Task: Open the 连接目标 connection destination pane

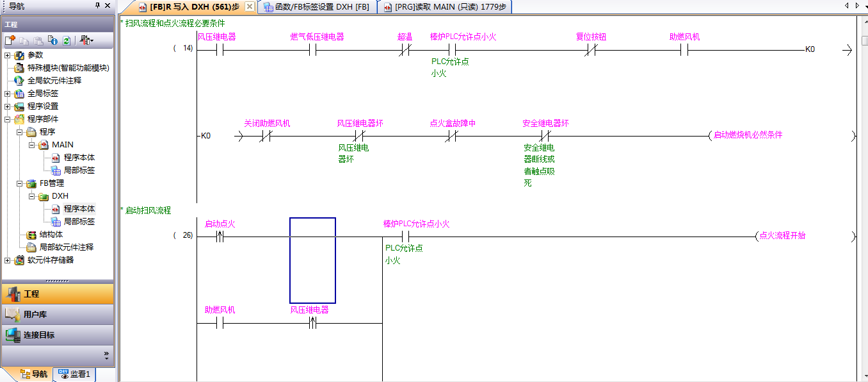Action: tap(38, 335)
